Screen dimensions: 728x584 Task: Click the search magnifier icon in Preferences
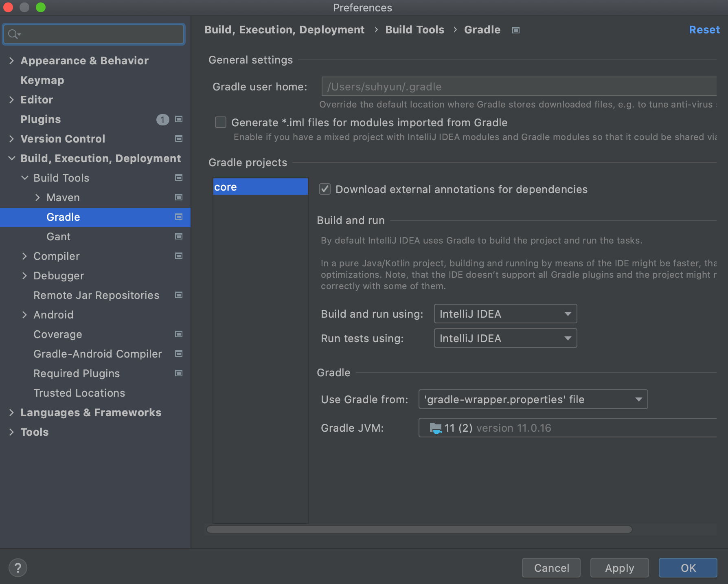coord(14,34)
